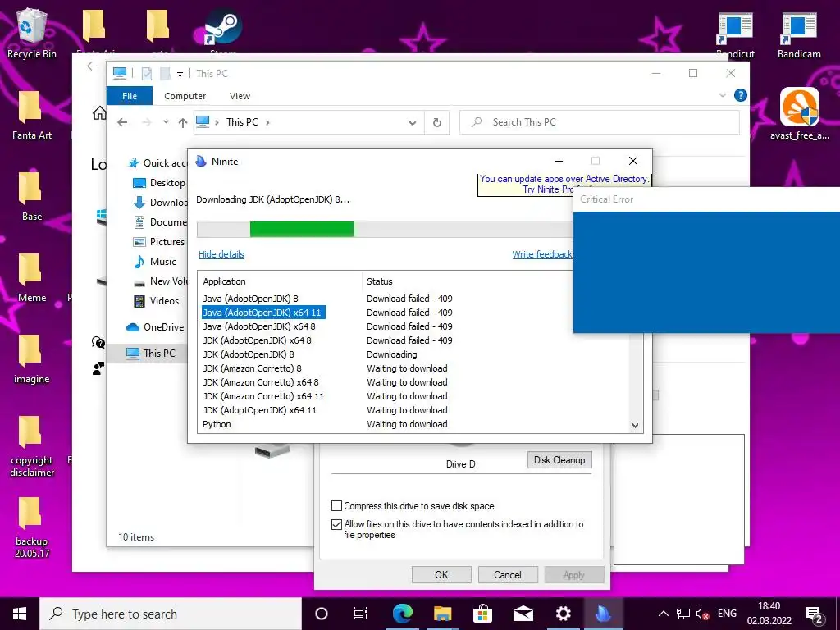Select Quick access in navigation pane
Viewport: 840px width, 630px height.
coord(157,163)
